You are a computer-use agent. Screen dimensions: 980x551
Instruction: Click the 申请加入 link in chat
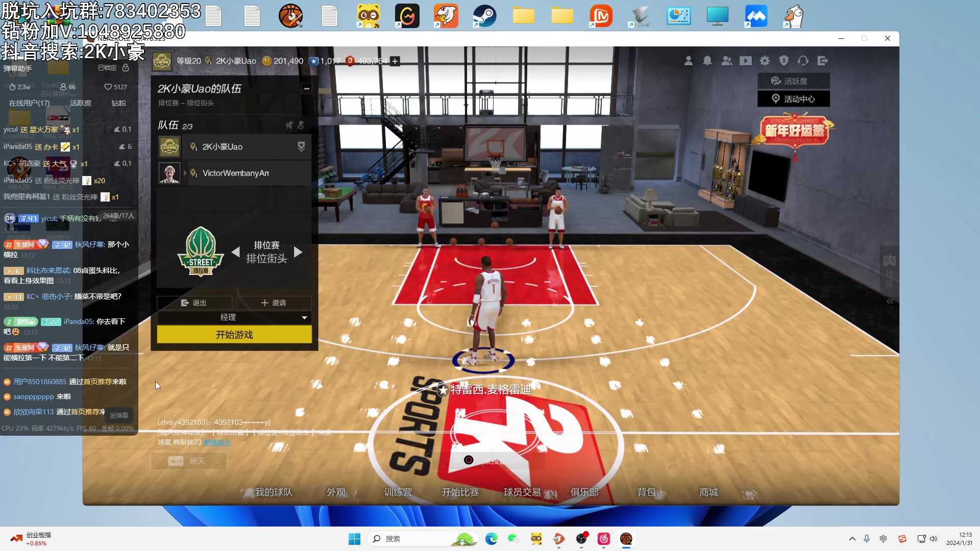point(217,442)
